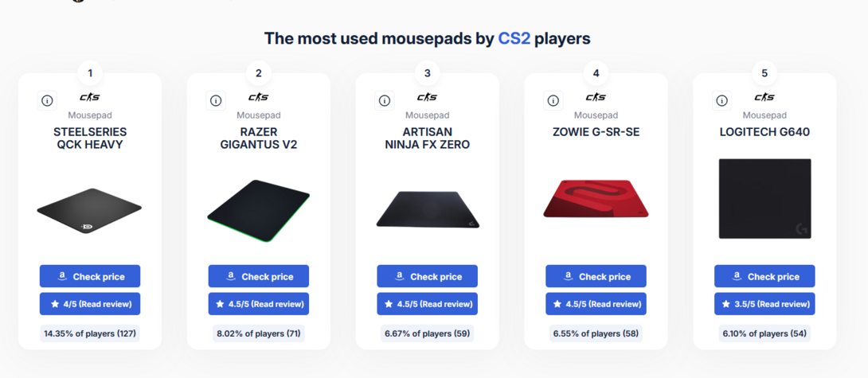Click the Logitech G640 mousepad image
Viewport: 868px width, 378px height.
point(764,199)
